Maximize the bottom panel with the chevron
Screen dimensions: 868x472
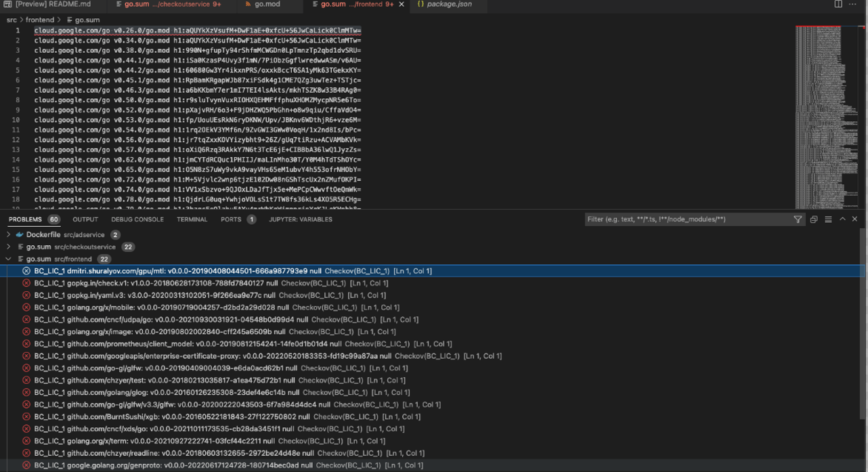click(842, 219)
